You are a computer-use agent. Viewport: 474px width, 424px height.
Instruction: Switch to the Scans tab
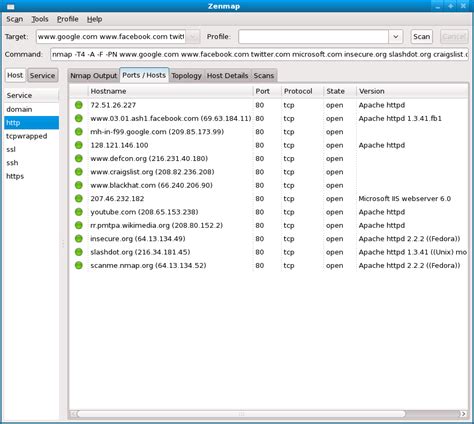click(264, 76)
